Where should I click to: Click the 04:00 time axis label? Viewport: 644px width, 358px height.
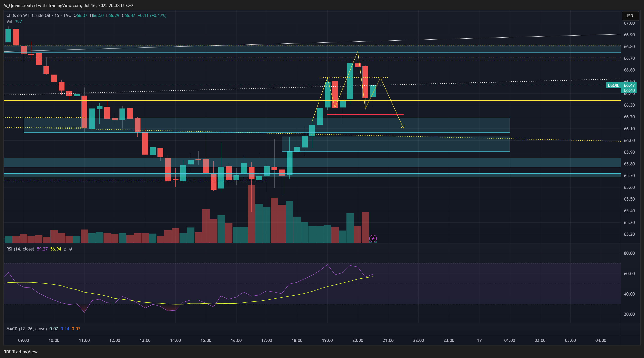point(601,340)
